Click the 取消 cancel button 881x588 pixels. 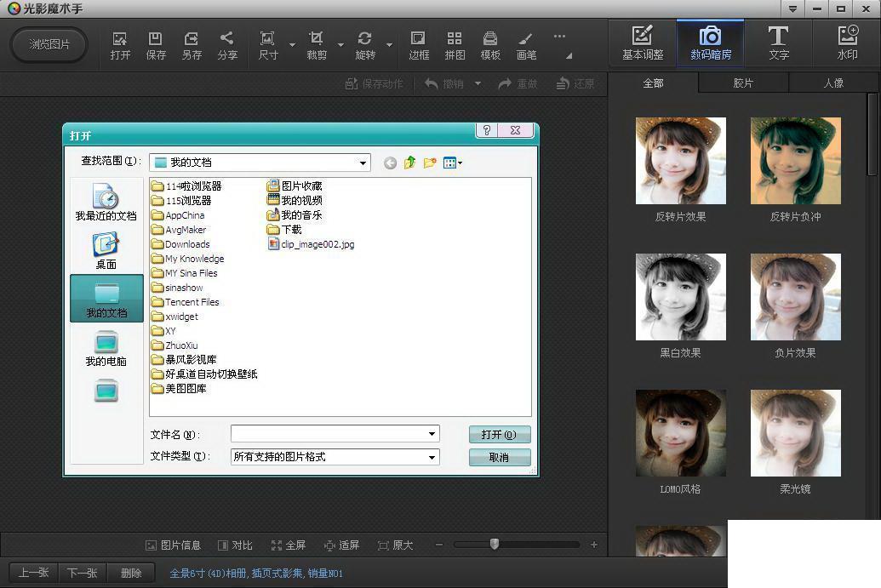500,458
